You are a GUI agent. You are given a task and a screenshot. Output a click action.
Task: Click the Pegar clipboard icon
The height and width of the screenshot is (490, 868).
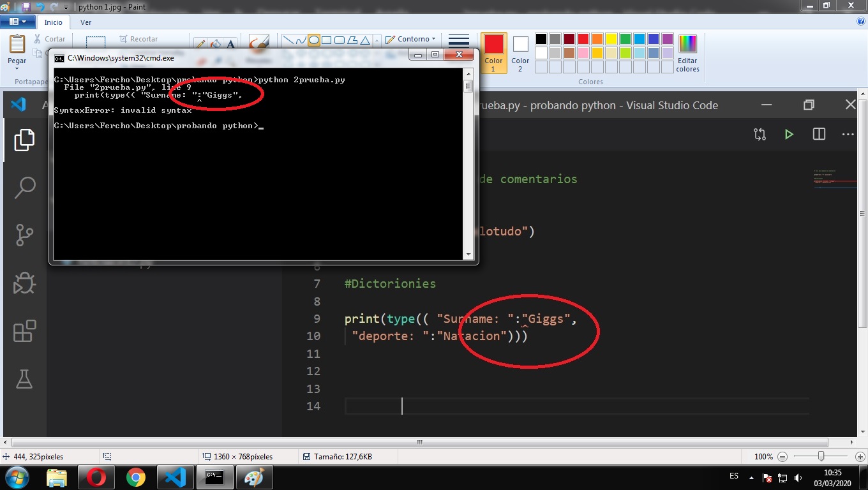[x=17, y=44]
